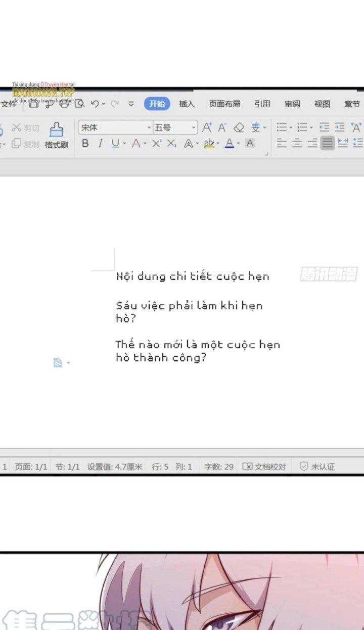Open the 章节 Chapter tab
This screenshot has width=364, height=630.
352,104
